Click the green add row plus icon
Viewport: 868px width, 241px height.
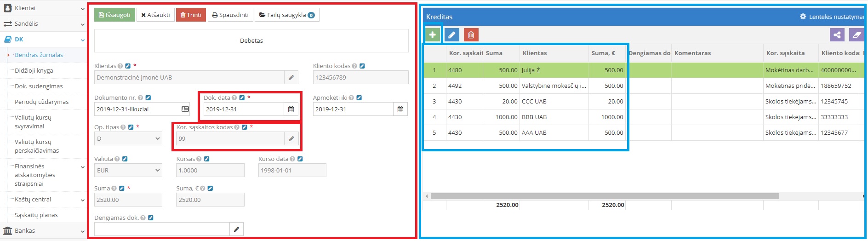[432, 35]
